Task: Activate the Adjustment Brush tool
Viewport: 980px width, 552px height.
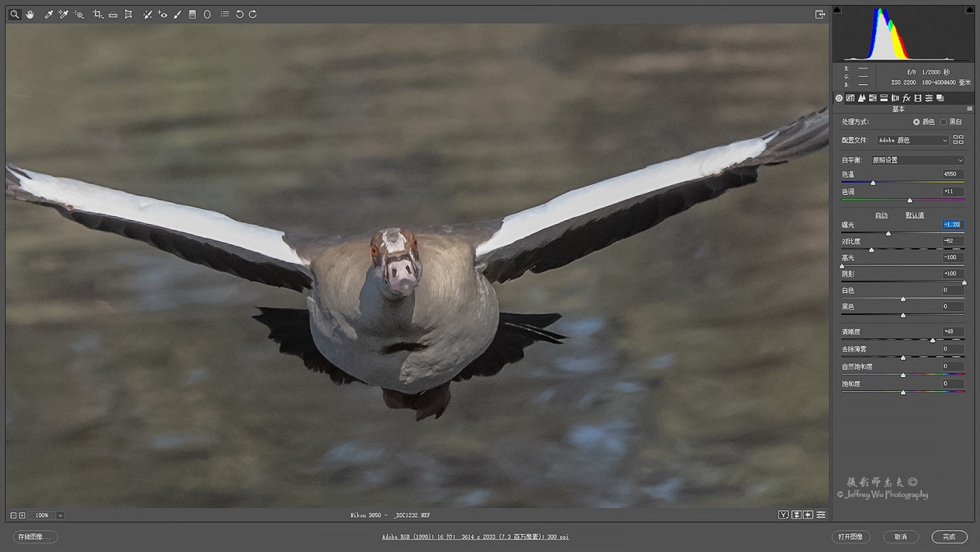Action: pyautogui.click(x=178, y=13)
